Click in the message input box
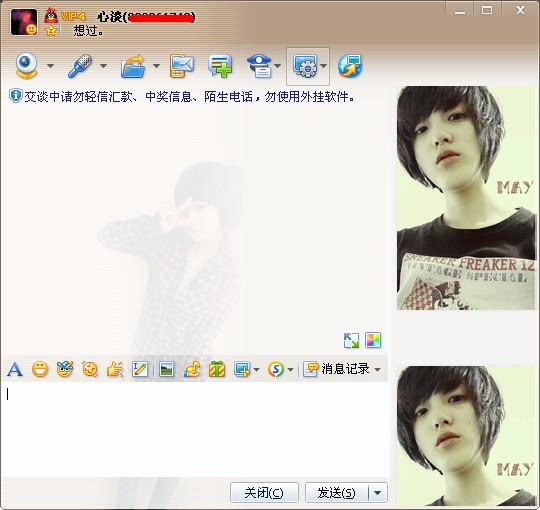This screenshot has width=540, height=510. pyautogui.click(x=195, y=429)
